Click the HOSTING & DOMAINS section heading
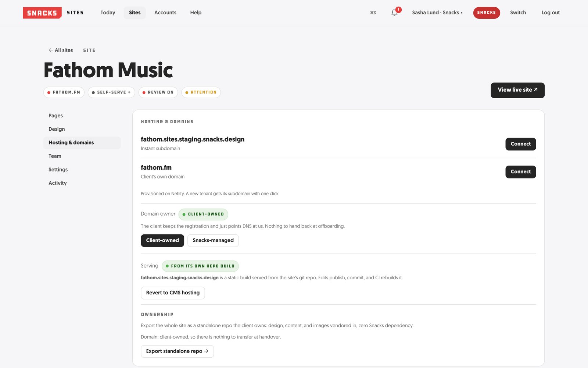Viewport: 588px width, 368px height. tap(167, 122)
